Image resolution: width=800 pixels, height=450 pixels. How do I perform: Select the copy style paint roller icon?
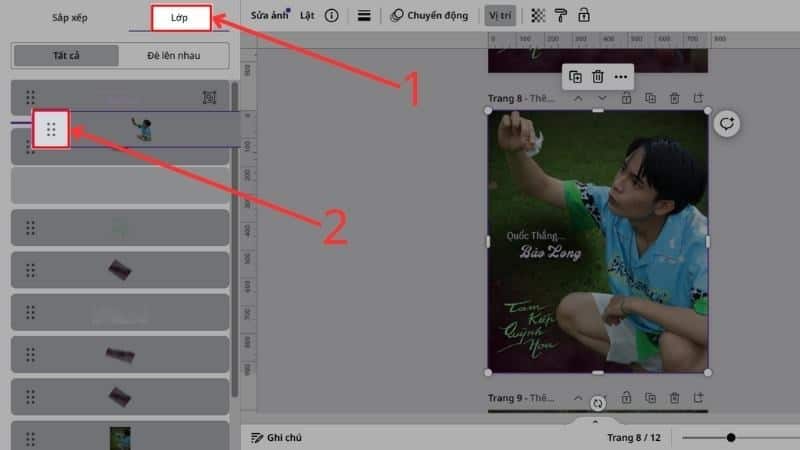coord(561,16)
